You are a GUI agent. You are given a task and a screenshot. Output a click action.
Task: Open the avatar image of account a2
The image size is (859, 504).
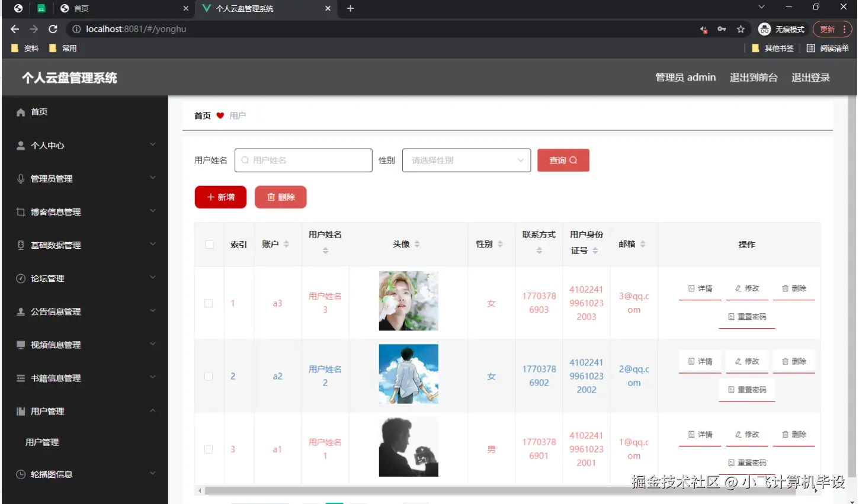(409, 374)
